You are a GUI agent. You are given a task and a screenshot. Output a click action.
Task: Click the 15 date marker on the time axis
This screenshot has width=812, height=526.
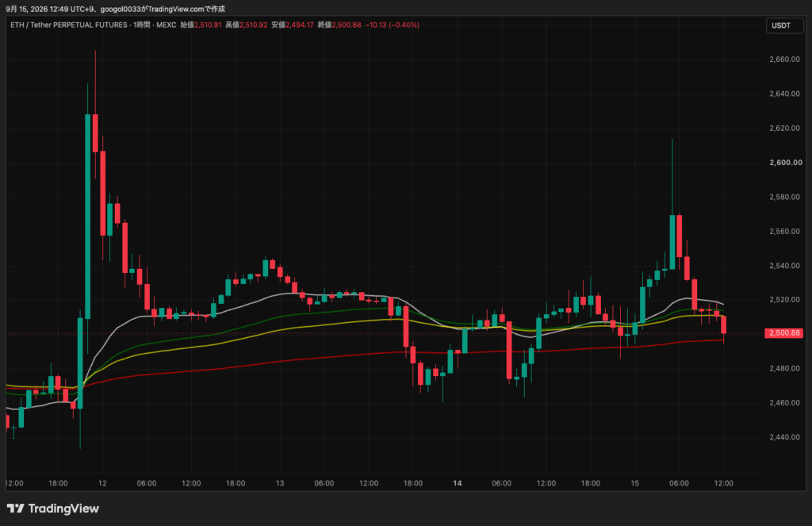(x=635, y=483)
